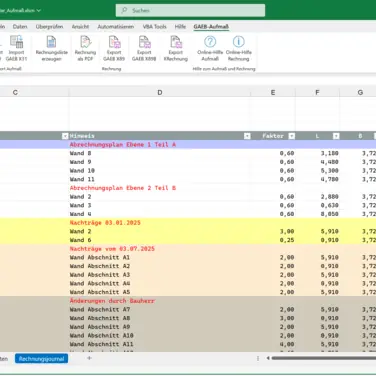Open filter dropdown on Faktor column

tap(292, 136)
